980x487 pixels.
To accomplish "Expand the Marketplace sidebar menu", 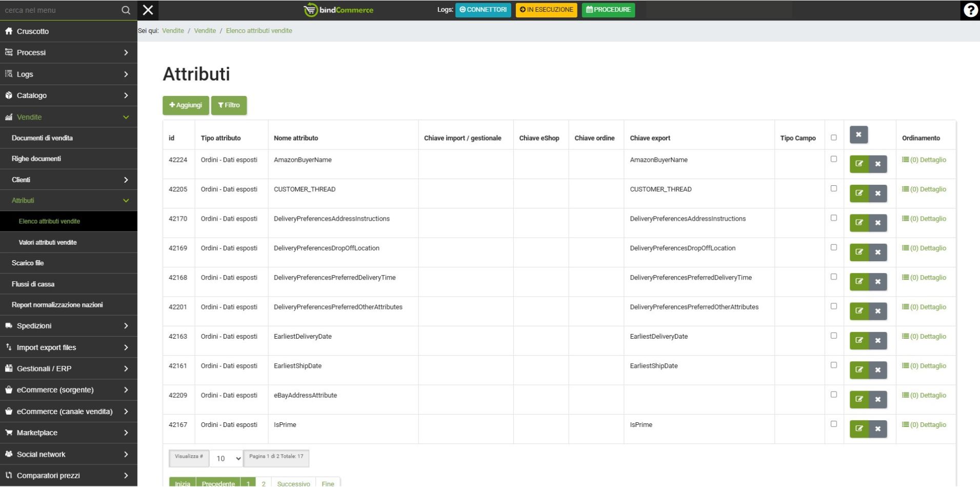I will [x=68, y=433].
